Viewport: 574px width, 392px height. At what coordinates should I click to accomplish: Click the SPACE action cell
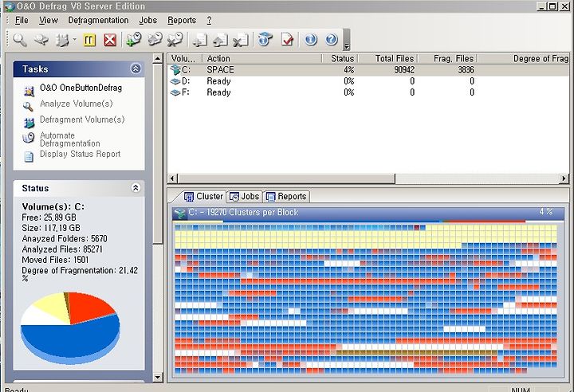[x=220, y=70]
